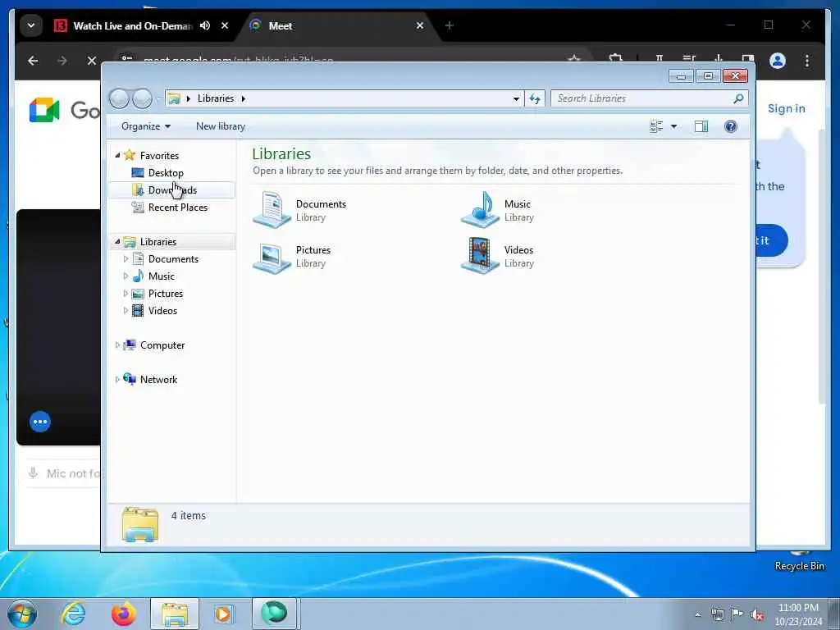The image size is (840, 630).
Task: Open the Chrome tab search chevron
Action: click(x=31, y=25)
